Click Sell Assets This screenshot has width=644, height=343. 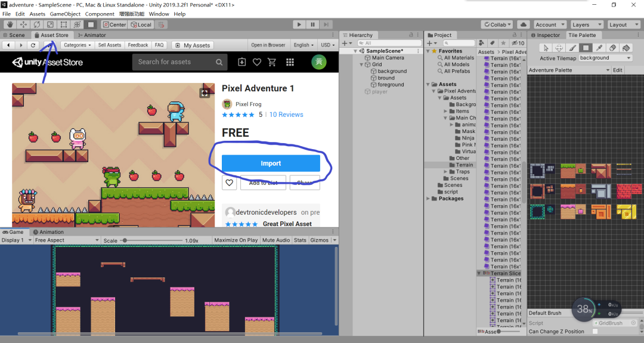(110, 45)
